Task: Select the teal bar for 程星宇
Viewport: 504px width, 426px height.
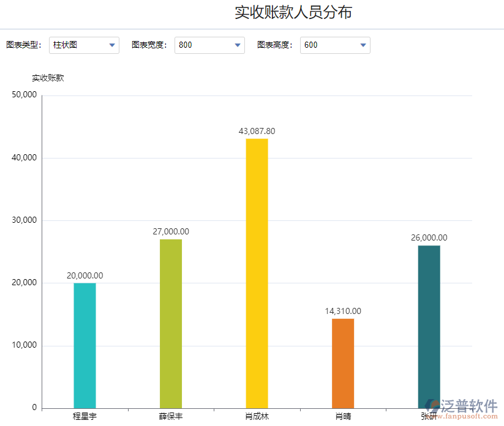Action: tap(85, 343)
